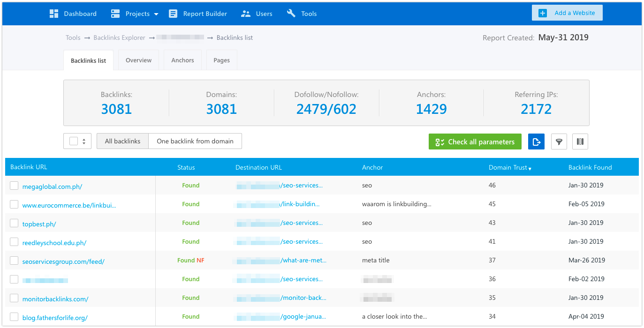Viewport: 644px width, 328px height.
Task: Open Report Builder via its document icon
Action: 173,13
